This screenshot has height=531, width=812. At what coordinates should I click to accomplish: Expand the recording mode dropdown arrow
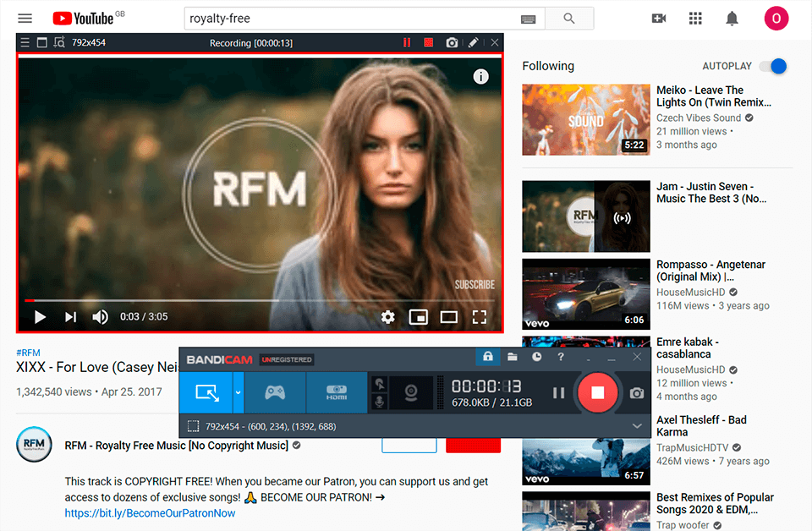click(239, 391)
